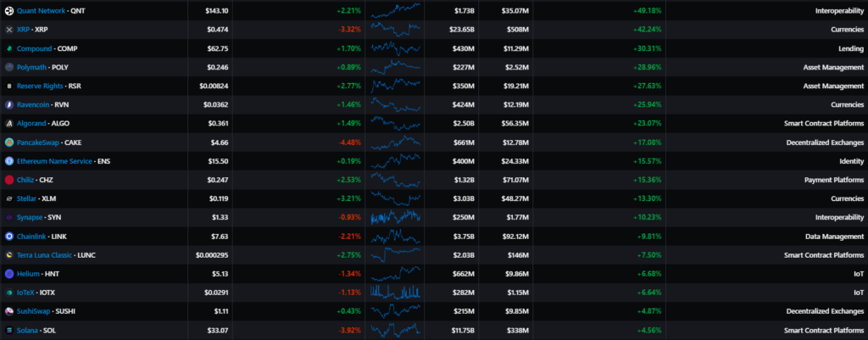Click the Terra Luna Classic sparkline chart
This screenshot has height=340, width=868.
(x=395, y=254)
